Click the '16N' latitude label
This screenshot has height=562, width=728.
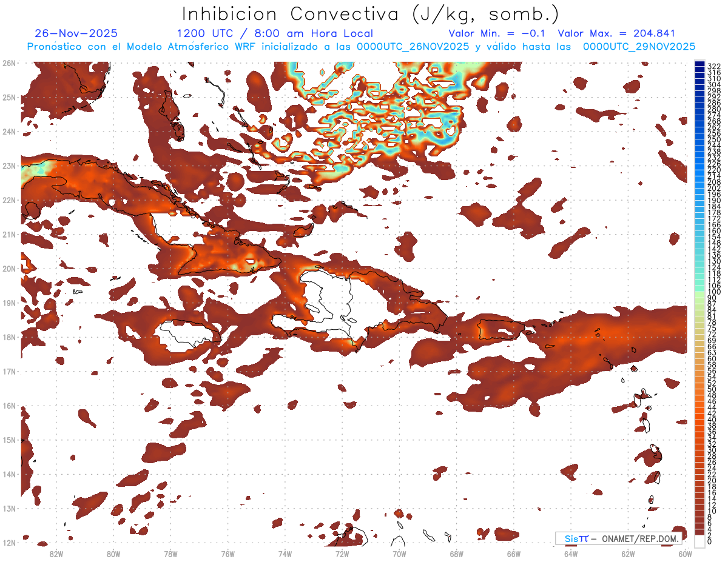click(x=9, y=406)
